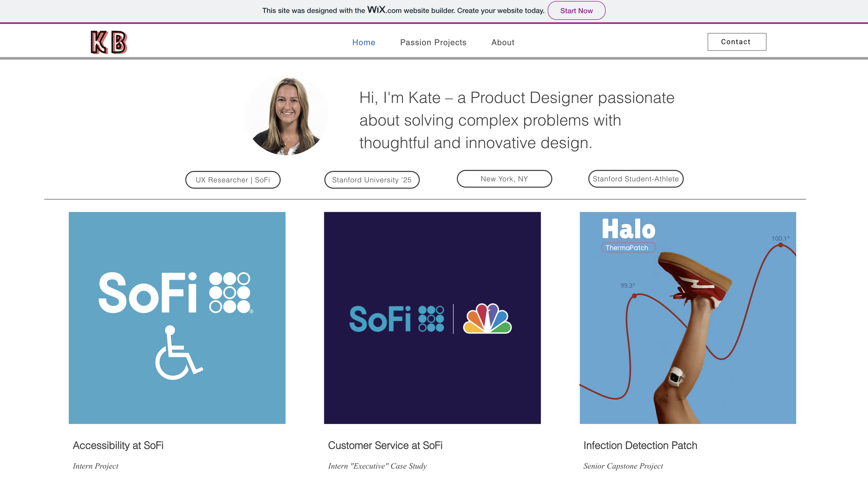Image resolution: width=868 pixels, height=496 pixels.
Task: Select the Stanford University '25 pill
Action: 372,180
